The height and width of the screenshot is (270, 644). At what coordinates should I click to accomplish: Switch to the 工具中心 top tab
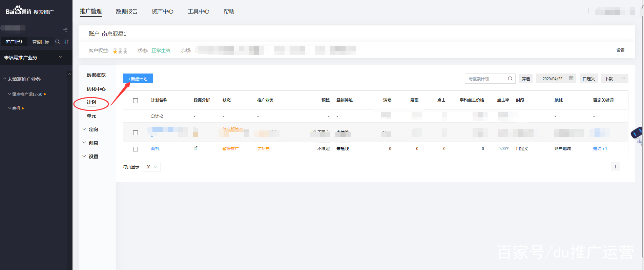coord(199,12)
